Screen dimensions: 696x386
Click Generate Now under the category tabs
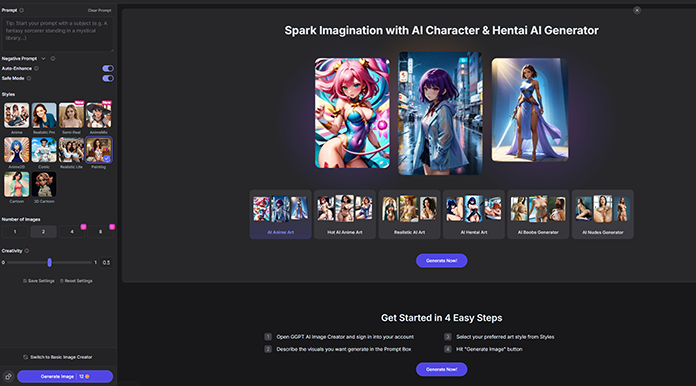click(x=442, y=260)
